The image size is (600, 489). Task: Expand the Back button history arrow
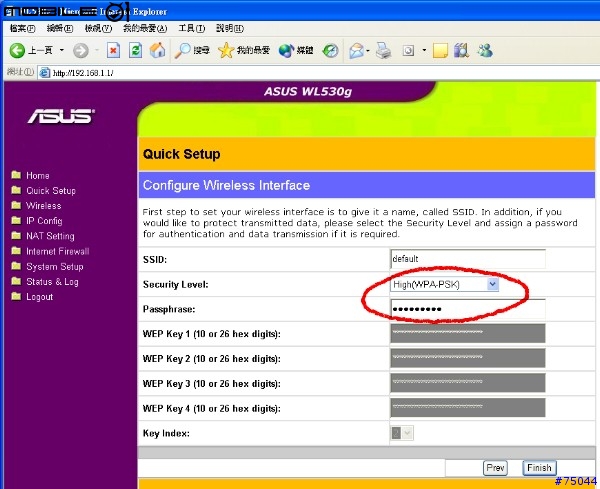pyautogui.click(x=62, y=50)
